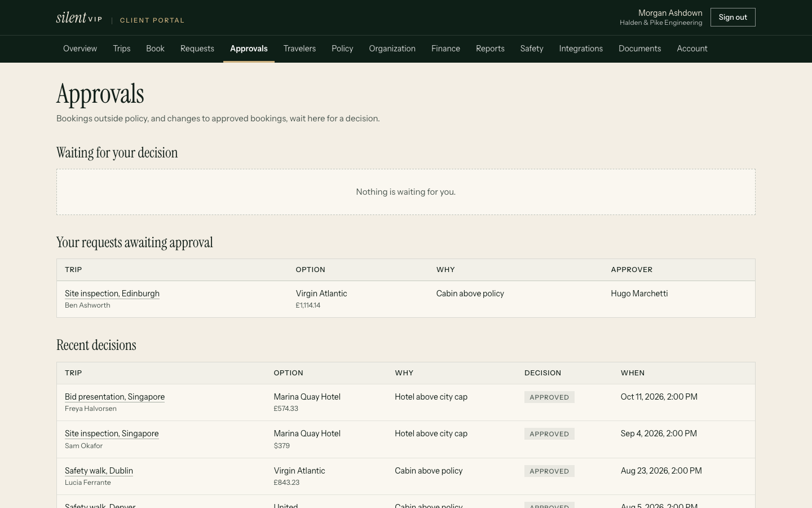Image resolution: width=812 pixels, height=508 pixels.
Task: Open the Overview tab
Action: tap(80, 49)
